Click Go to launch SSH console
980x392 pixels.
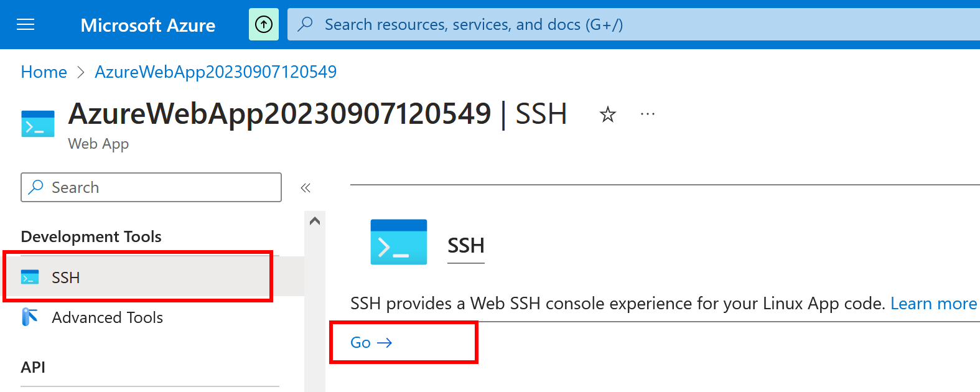[x=371, y=343]
